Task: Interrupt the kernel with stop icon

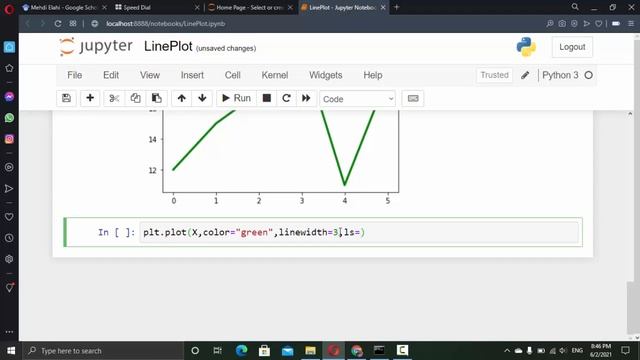Action: pyautogui.click(x=267, y=98)
